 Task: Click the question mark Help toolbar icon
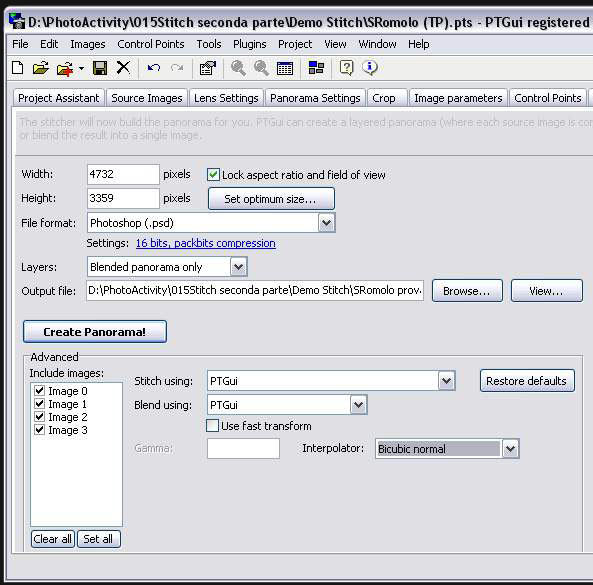(346, 68)
